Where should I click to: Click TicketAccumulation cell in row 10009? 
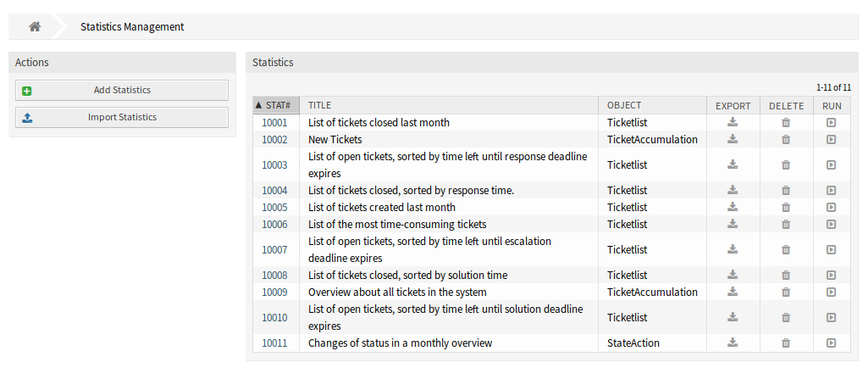(652, 292)
